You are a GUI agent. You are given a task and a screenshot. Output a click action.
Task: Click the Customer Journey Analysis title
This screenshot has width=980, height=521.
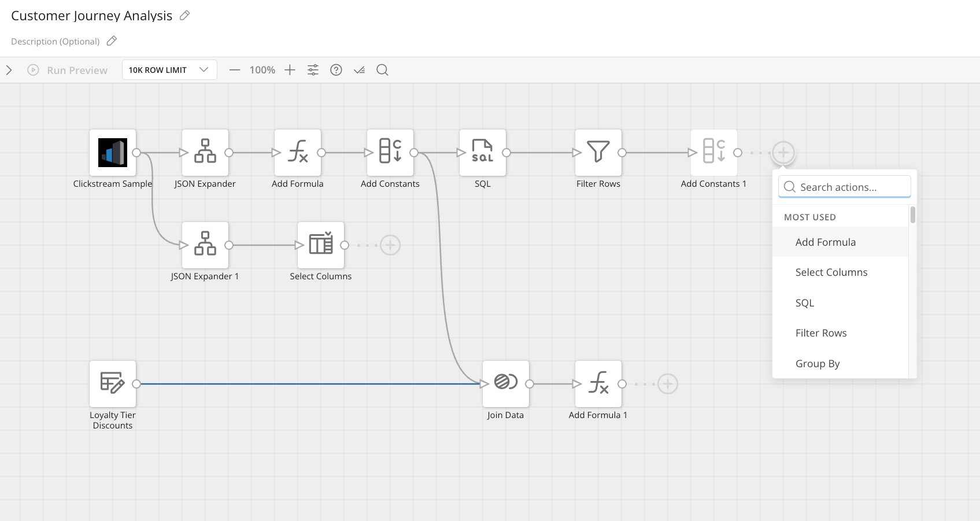coord(91,16)
